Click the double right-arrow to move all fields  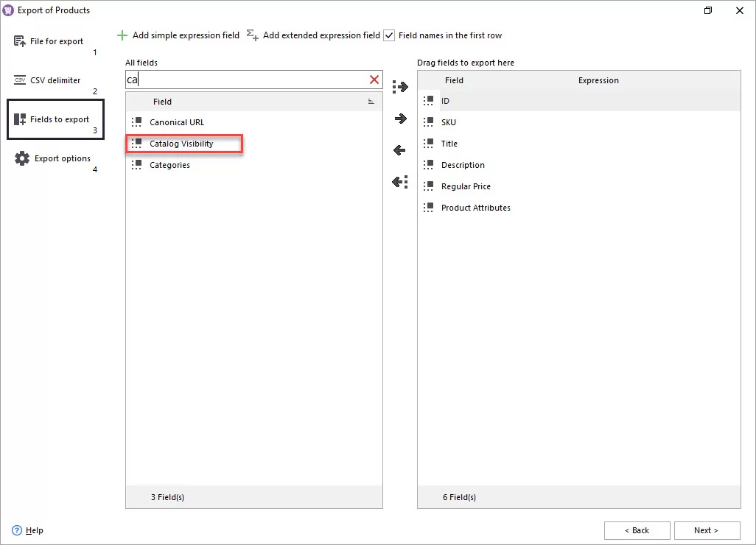tap(399, 86)
